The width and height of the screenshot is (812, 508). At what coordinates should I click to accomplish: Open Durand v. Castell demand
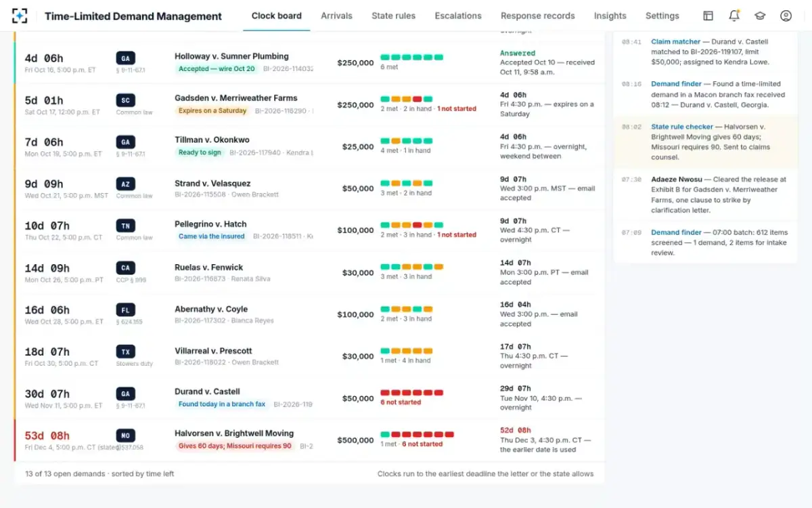(x=207, y=391)
